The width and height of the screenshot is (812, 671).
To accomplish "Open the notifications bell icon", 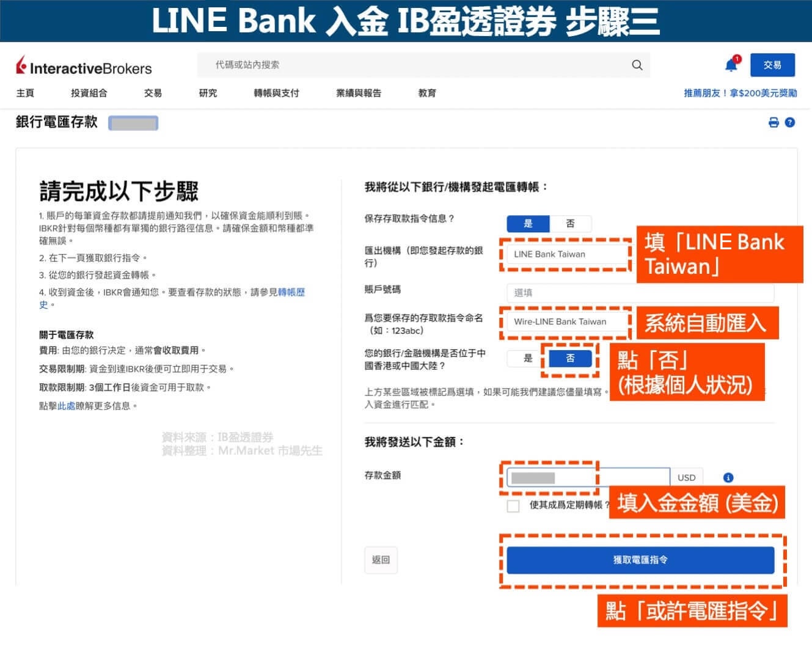I will coord(731,65).
